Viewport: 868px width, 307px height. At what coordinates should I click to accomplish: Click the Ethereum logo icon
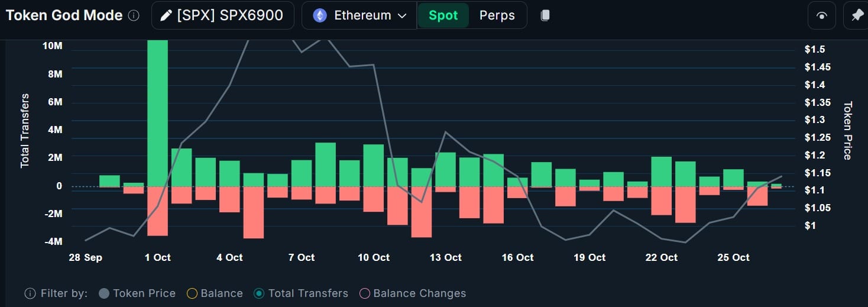pyautogui.click(x=320, y=16)
